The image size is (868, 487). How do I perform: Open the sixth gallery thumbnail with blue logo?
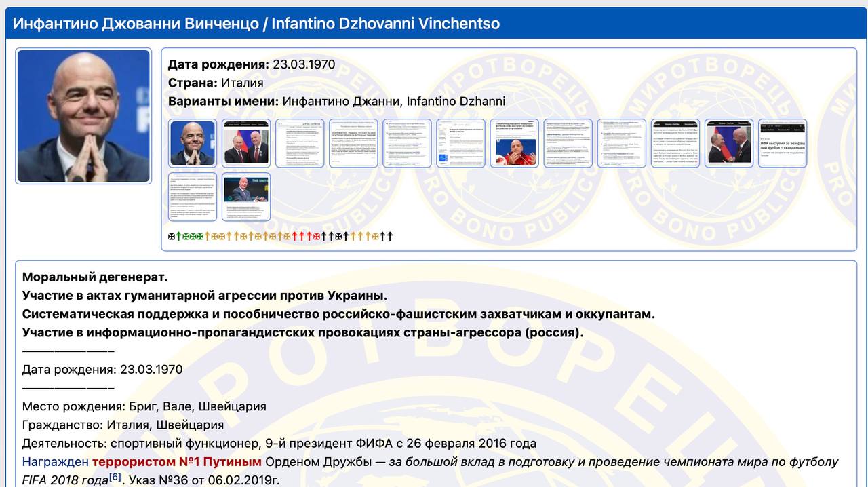(460, 143)
